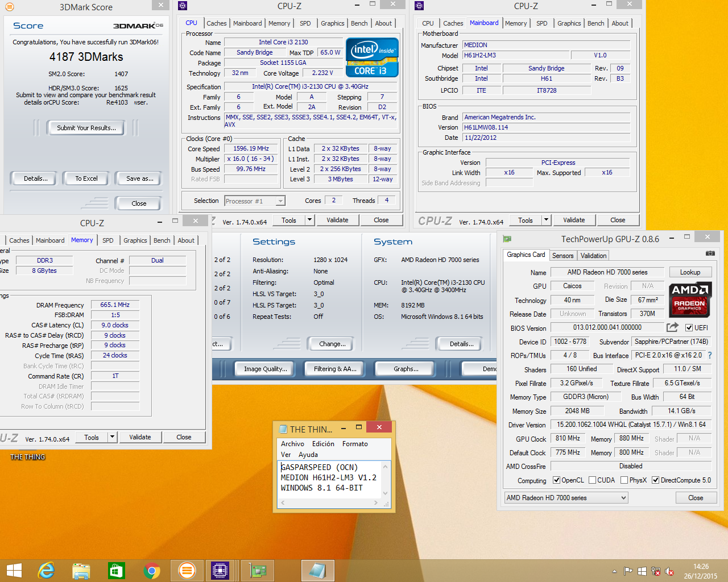
Task: Open the Windows Store taskbar icon
Action: [116, 570]
